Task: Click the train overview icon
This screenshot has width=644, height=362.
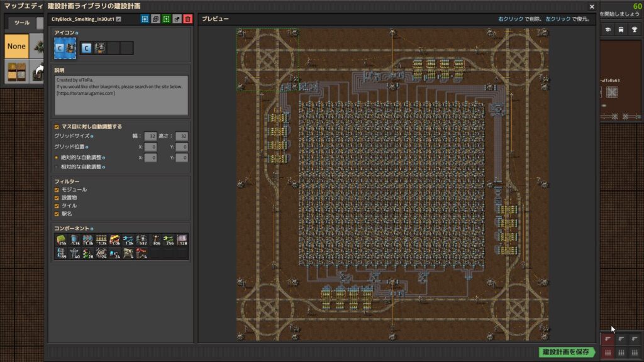Action: point(621,30)
